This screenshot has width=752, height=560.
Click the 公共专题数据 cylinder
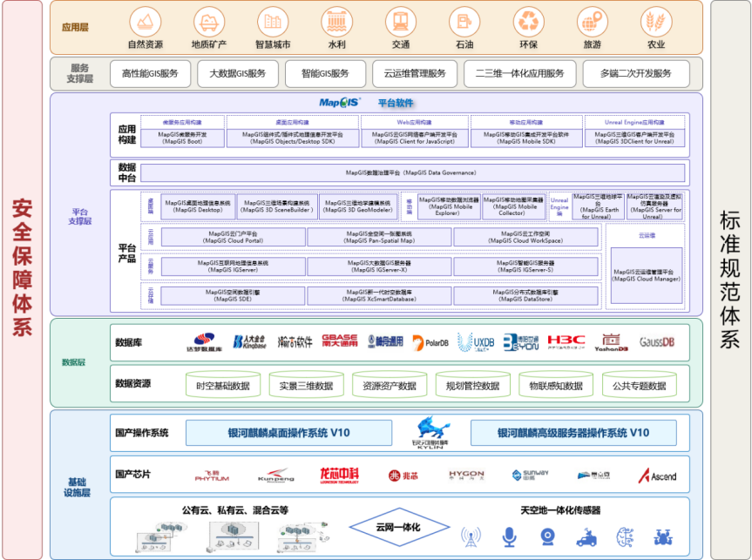coord(640,384)
